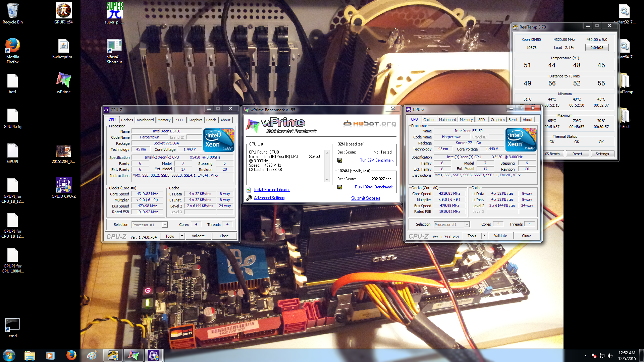Image resolution: width=644 pixels, height=362 pixels.
Task: Switch to wPrime via taskbar icon
Action: (x=133, y=355)
